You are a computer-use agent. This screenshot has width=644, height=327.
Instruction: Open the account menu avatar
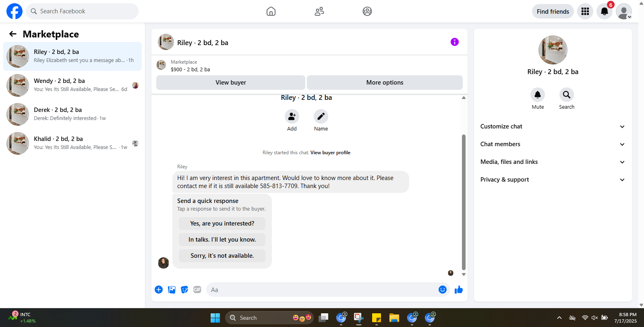pyautogui.click(x=624, y=11)
